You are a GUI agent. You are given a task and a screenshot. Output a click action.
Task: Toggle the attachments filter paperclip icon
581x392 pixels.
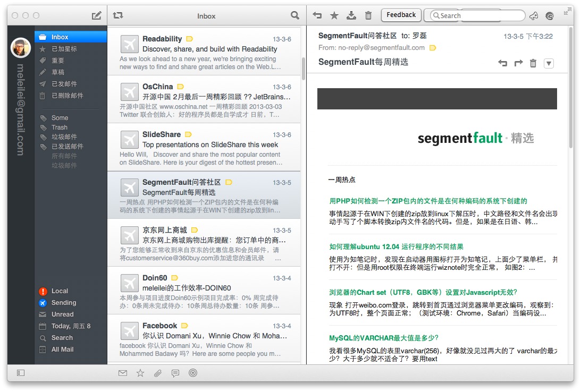(x=158, y=373)
